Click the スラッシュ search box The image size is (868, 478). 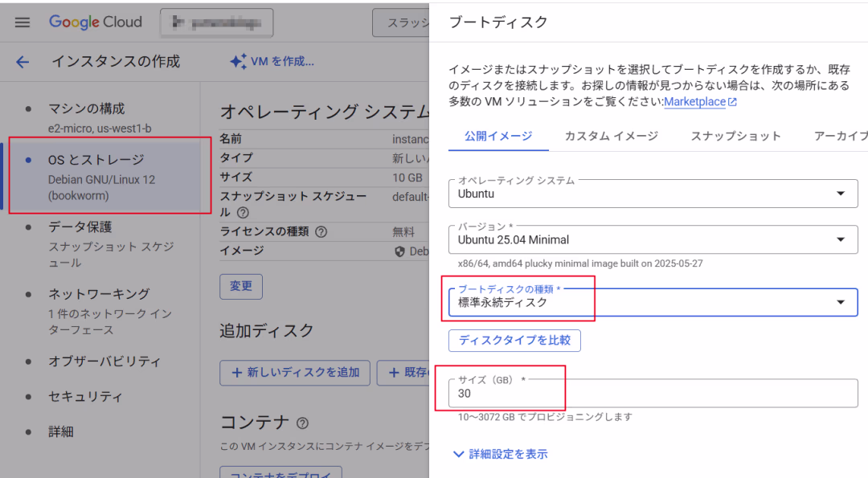click(x=401, y=22)
